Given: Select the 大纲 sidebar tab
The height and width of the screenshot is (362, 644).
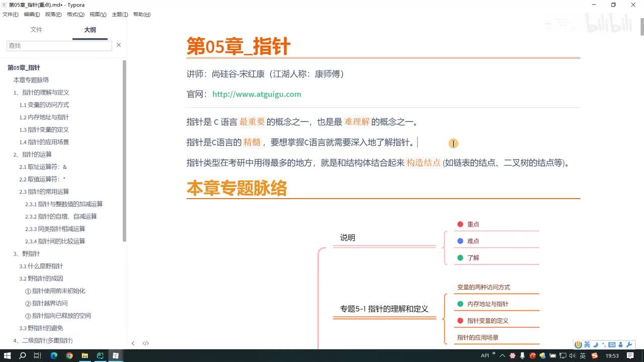Looking at the screenshot, I should 90,30.
